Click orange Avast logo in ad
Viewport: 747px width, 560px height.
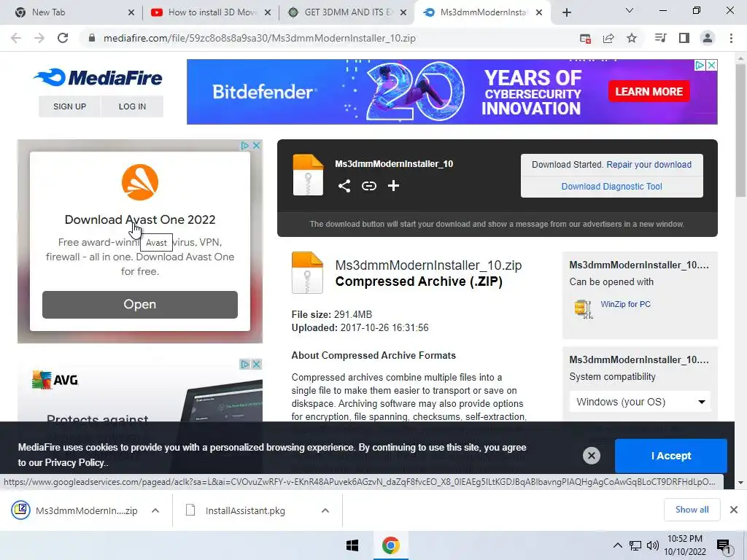tap(139, 182)
